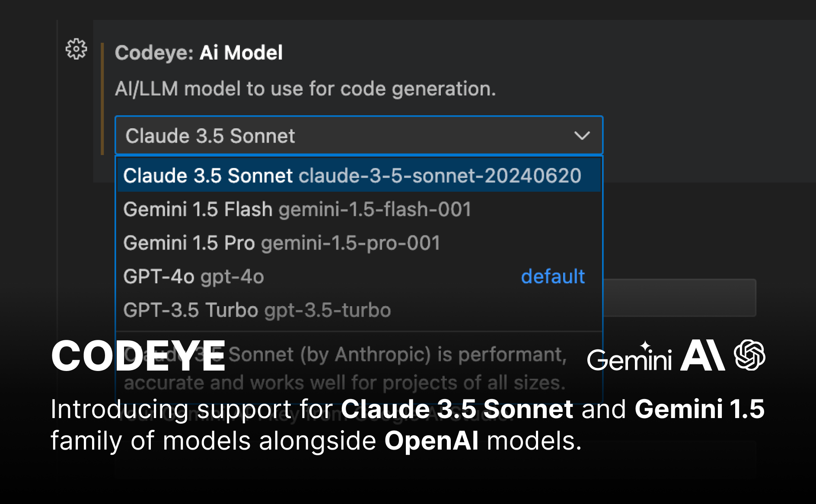The height and width of the screenshot is (504, 816).
Task: Choose GPT-3.5 Turbo from the dropdown
Action: (257, 311)
